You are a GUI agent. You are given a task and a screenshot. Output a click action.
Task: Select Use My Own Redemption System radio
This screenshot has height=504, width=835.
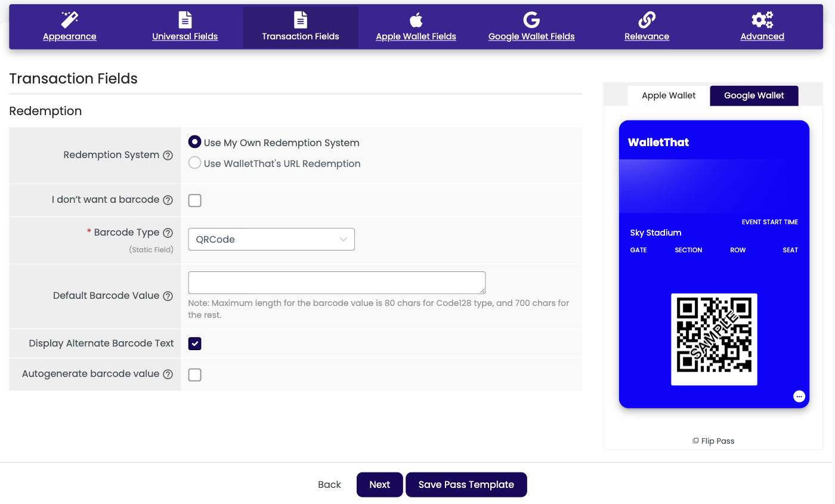[194, 142]
